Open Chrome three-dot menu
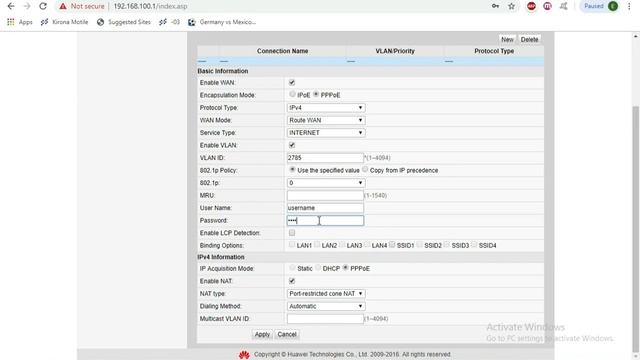640x360 pixels. coord(629,6)
